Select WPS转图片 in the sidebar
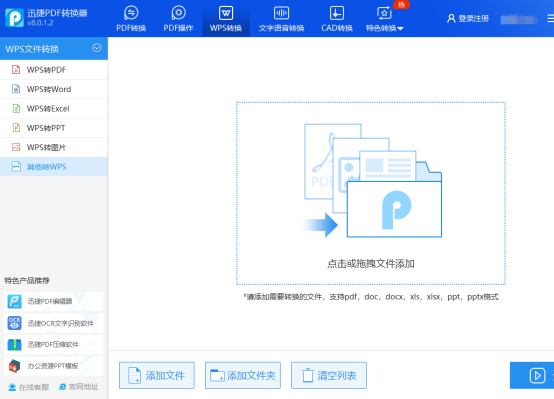 pos(54,147)
